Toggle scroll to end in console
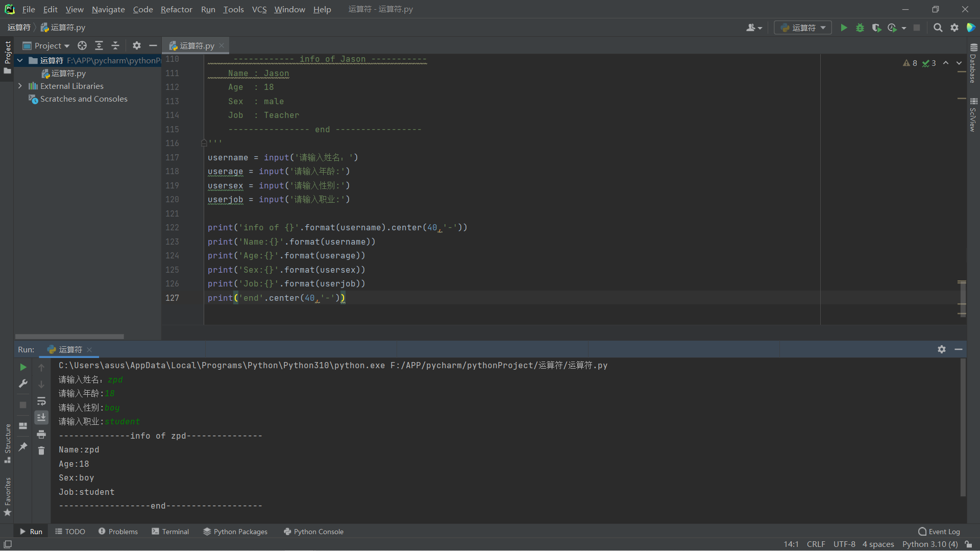The width and height of the screenshot is (980, 551). tap(41, 417)
